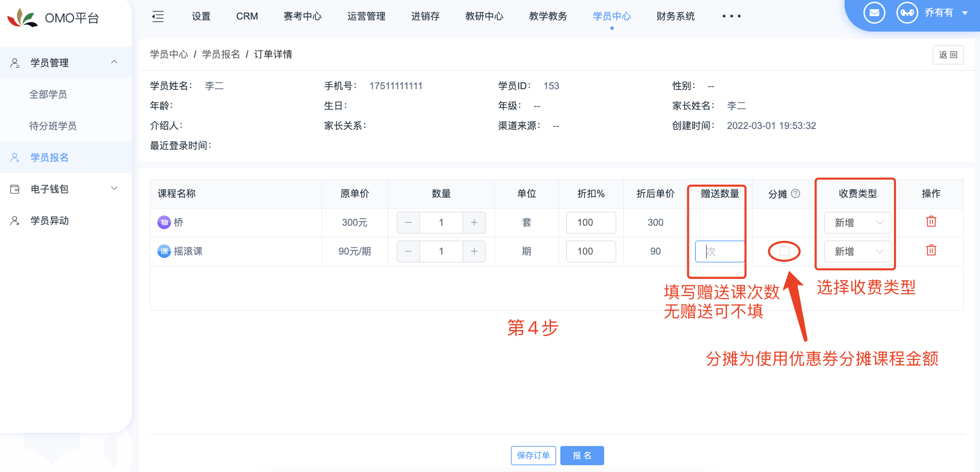This screenshot has width=980, height=472.
Task: Go to 全部学员 in sidebar
Action: pyautogui.click(x=48, y=94)
